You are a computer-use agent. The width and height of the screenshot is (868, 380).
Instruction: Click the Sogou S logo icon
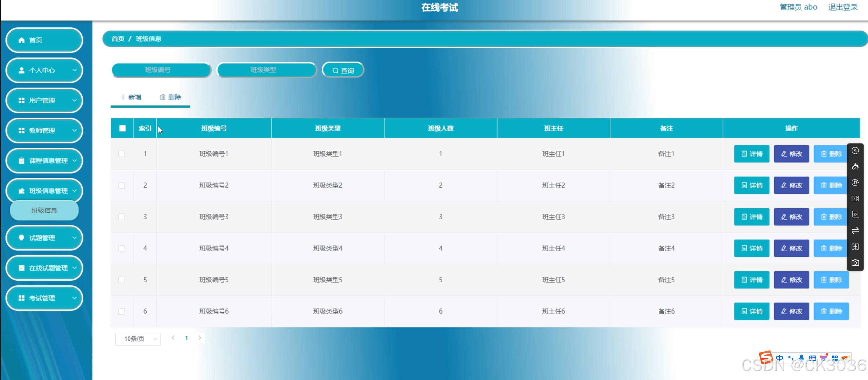tap(766, 357)
